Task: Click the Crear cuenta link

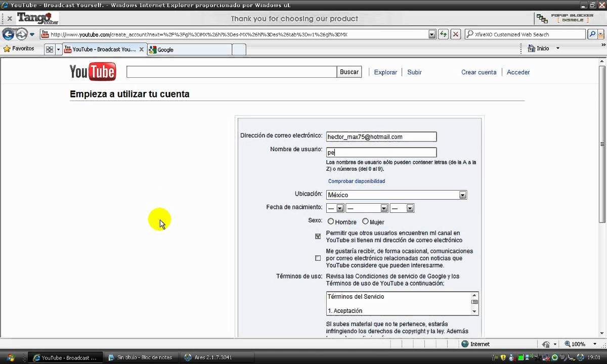Action: [479, 72]
